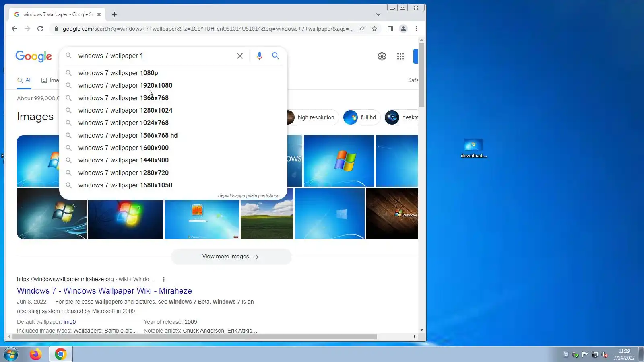This screenshot has height=362, width=644.
Task: Click three-dot options beside Miraheze result
Action: point(163,279)
